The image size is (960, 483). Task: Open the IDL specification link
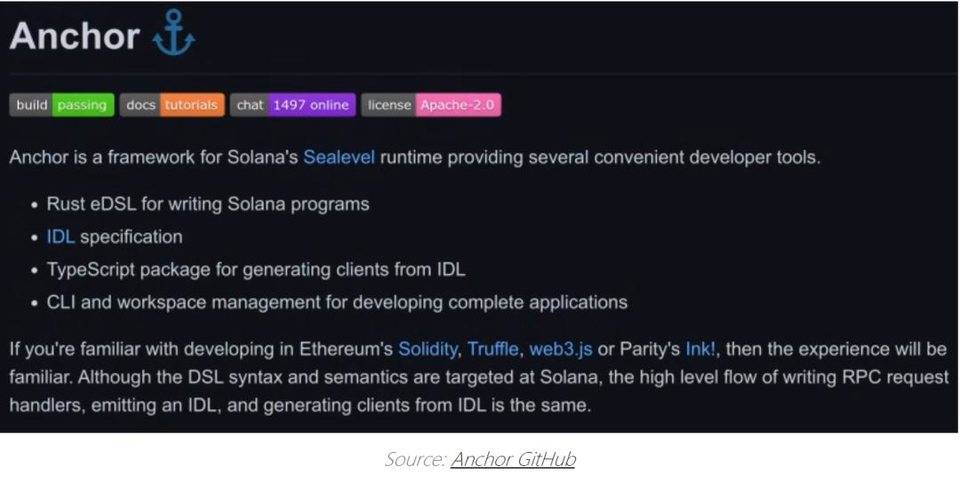(x=61, y=237)
